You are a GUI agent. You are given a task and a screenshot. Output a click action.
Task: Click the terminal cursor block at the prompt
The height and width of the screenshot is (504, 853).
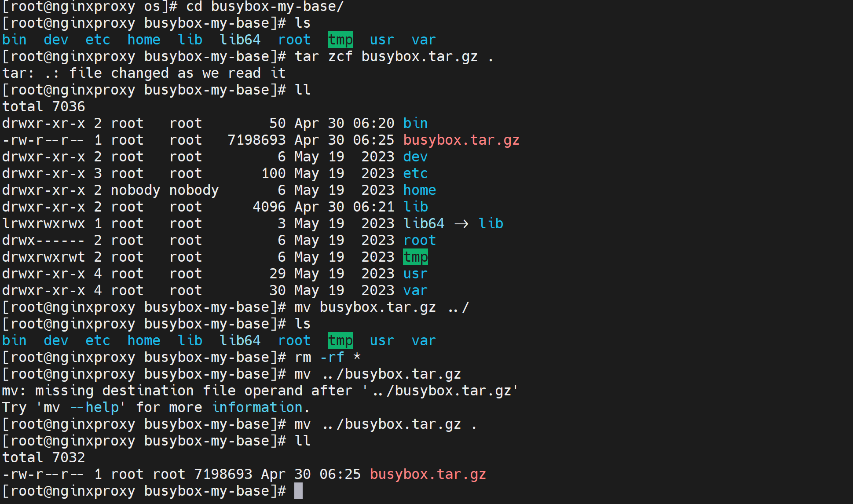point(298,491)
